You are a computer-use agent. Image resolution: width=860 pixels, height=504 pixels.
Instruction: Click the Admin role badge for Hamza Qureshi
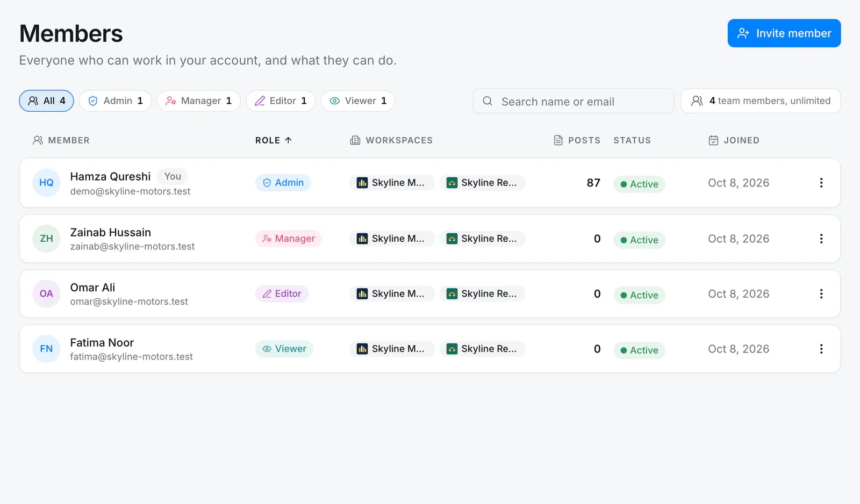click(283, 183)
